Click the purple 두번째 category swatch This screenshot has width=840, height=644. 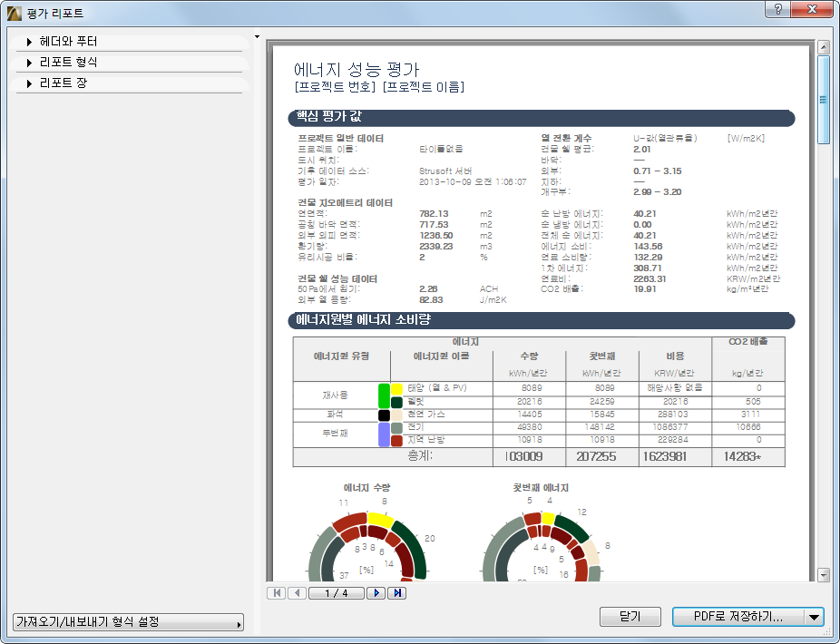(384, 434)
